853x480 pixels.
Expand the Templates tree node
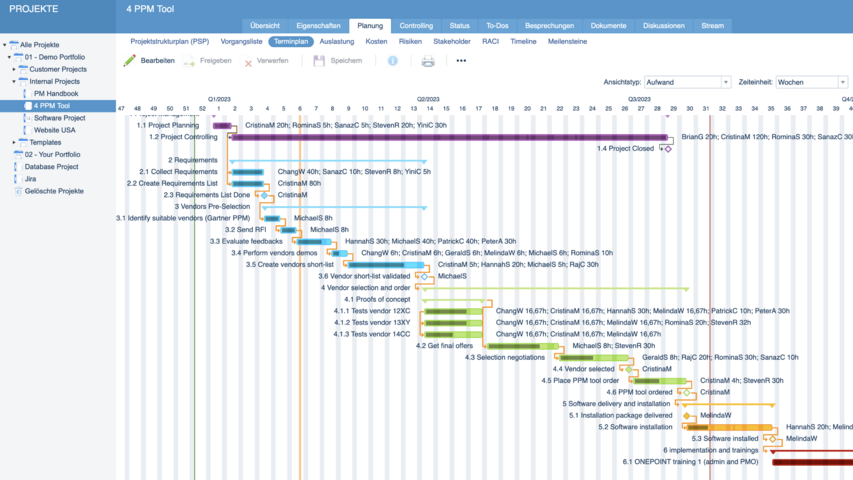pyautogui.click(x=14, y=142)
